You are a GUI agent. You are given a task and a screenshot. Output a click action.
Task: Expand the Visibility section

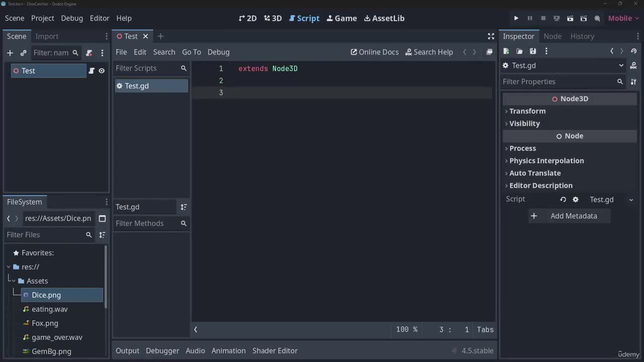pyautogui.click(x=570, y=124)
